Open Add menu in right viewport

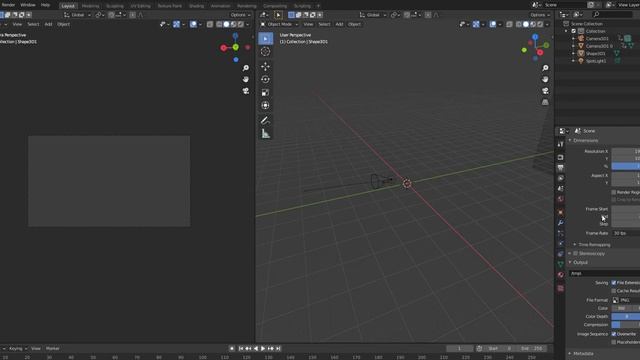click(x=339, y=24)
